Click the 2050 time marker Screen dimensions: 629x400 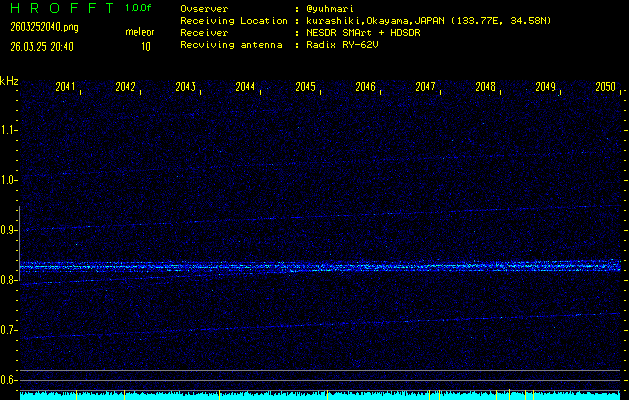tap(605, 88)
